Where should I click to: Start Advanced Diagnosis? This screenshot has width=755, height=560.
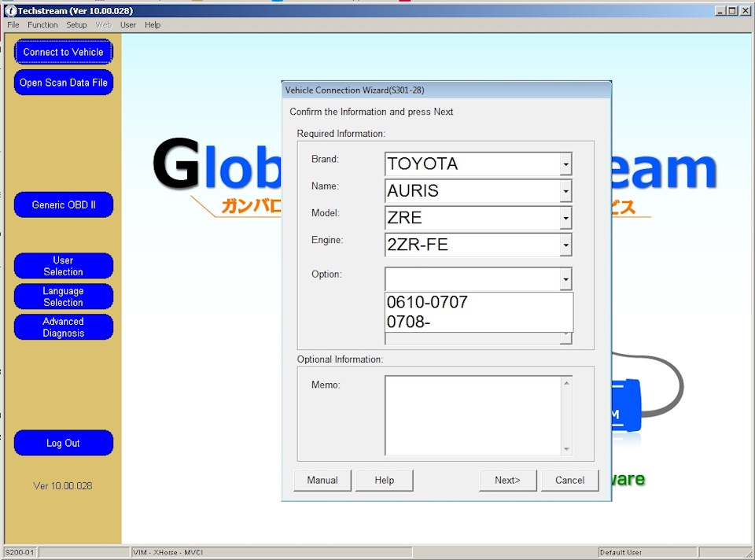(x=63, y=327)
